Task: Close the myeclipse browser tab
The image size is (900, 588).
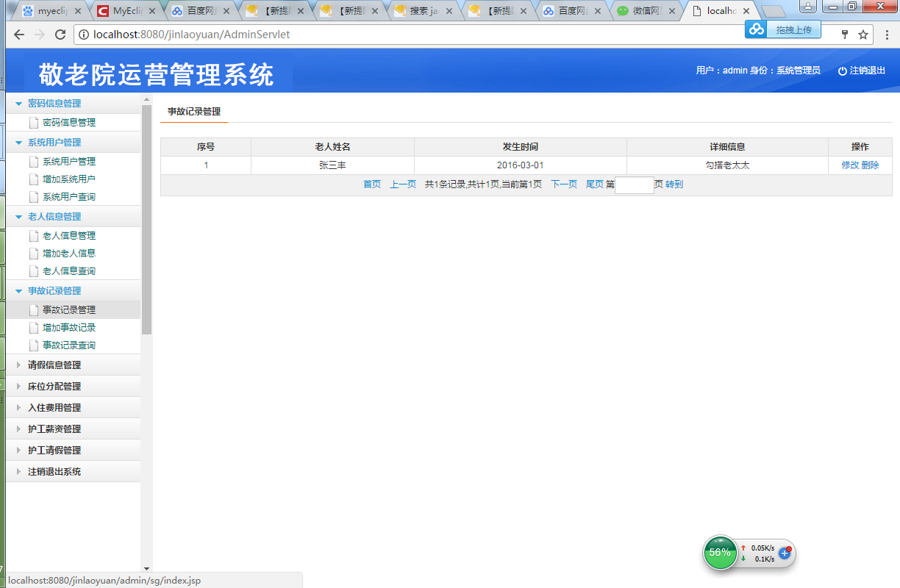Action: tap(78, 11)
